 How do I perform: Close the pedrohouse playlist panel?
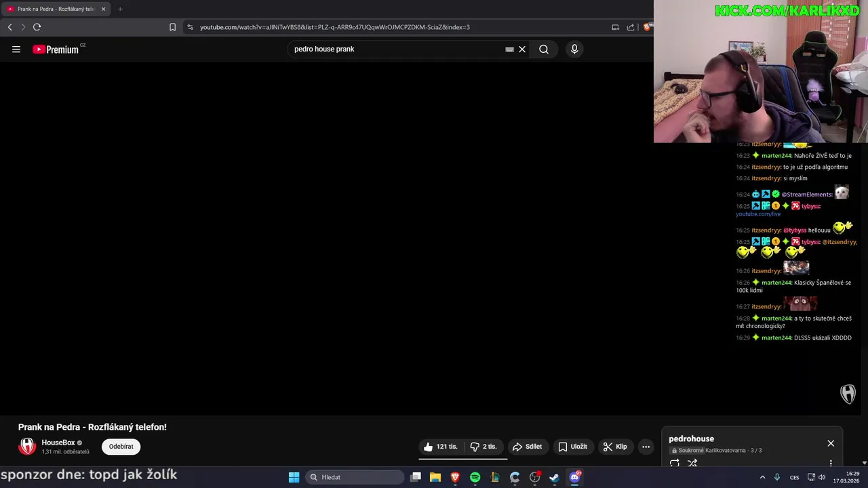[831, 443]
